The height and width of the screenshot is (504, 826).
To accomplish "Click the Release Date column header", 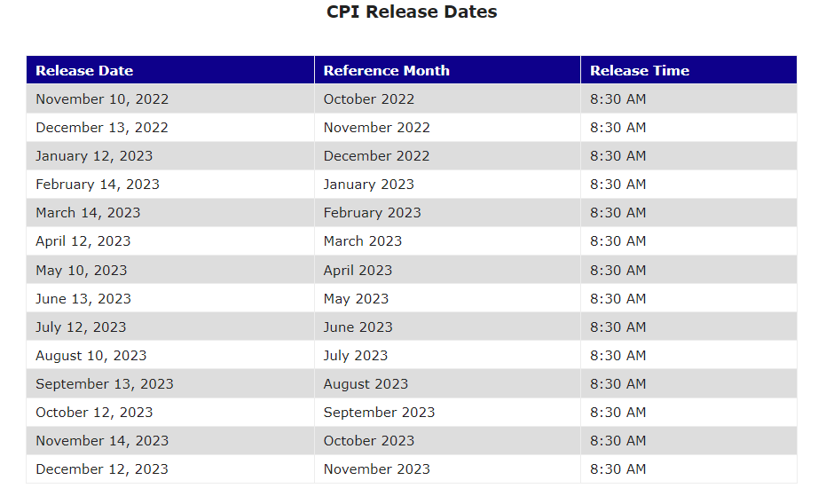I will pyautogui.click(x=84, y=71).
